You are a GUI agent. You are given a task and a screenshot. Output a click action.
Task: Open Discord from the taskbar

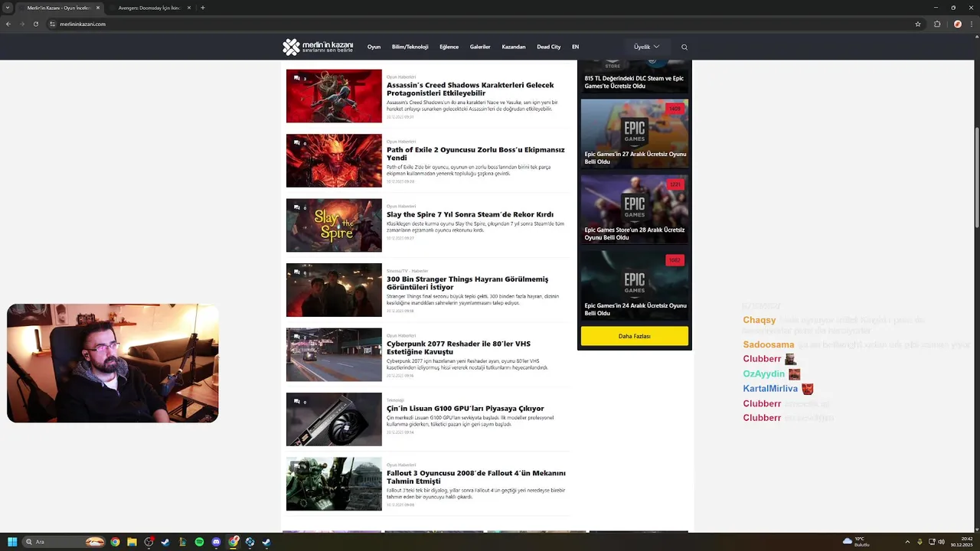[216, 542]
